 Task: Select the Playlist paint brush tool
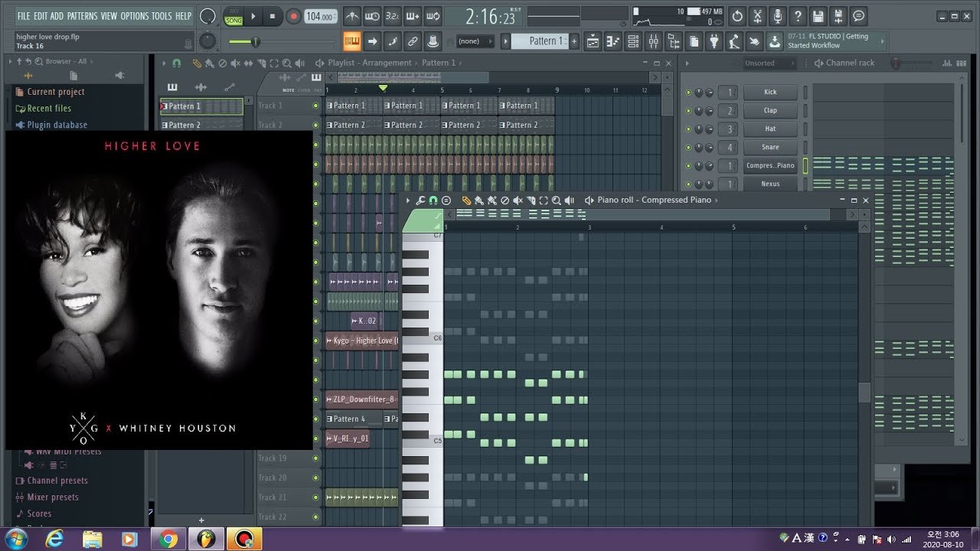(210, 64)
